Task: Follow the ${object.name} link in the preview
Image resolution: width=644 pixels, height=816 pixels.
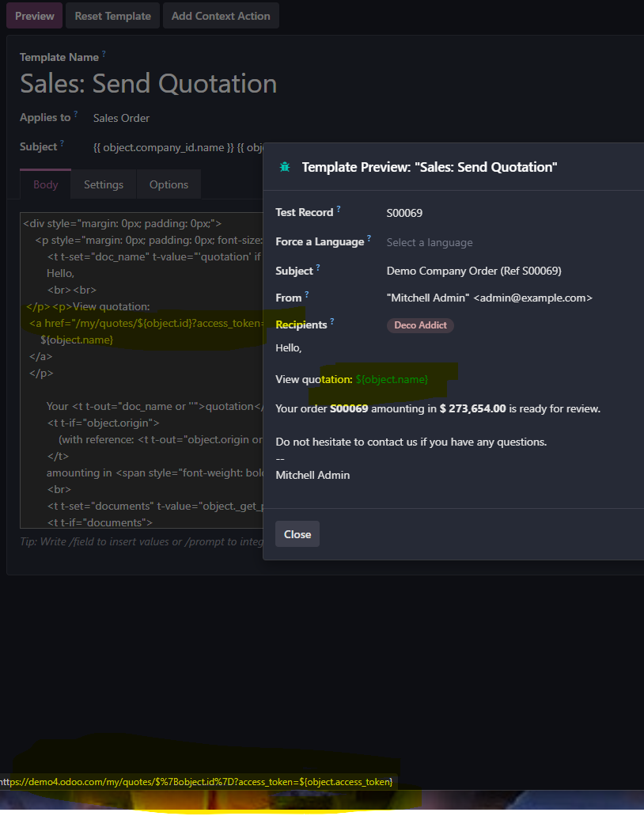Action: click(x=392, y=380)
